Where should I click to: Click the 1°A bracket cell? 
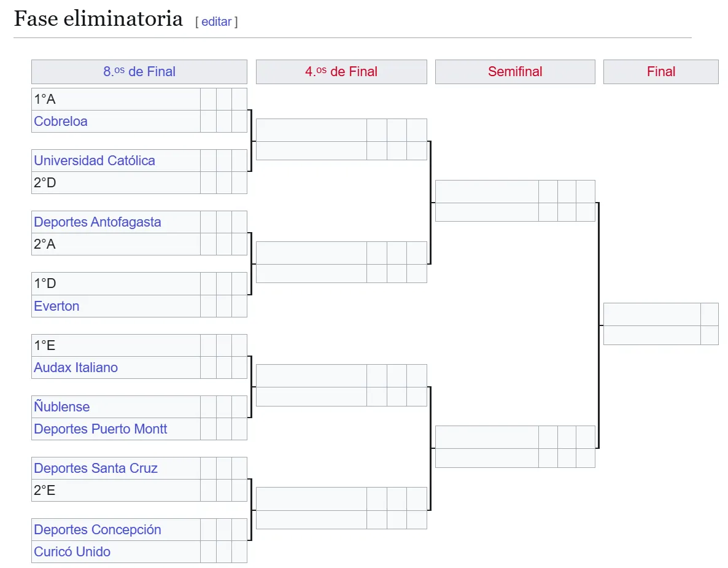coord(116,99)
